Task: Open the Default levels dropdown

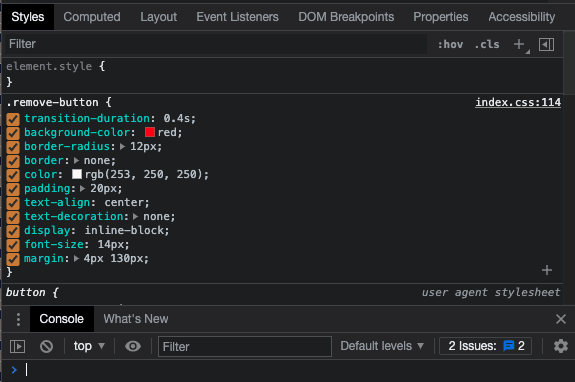Action: [382, 346]
